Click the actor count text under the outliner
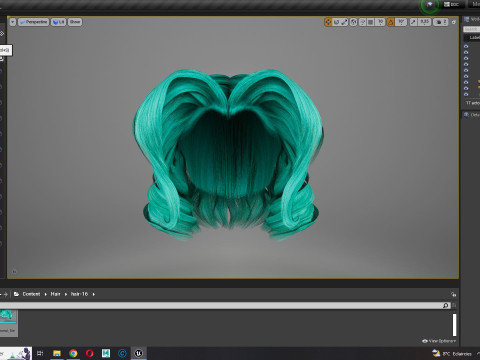 click(x=473, y=103)
